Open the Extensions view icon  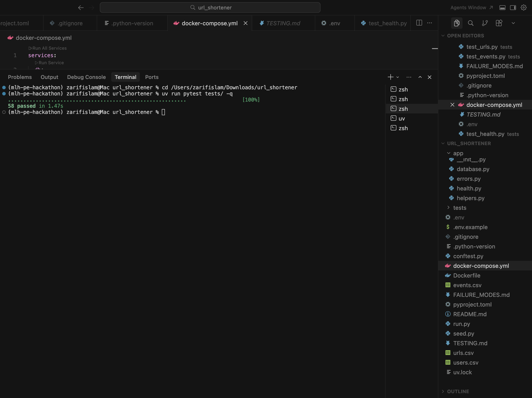(499, 23)
